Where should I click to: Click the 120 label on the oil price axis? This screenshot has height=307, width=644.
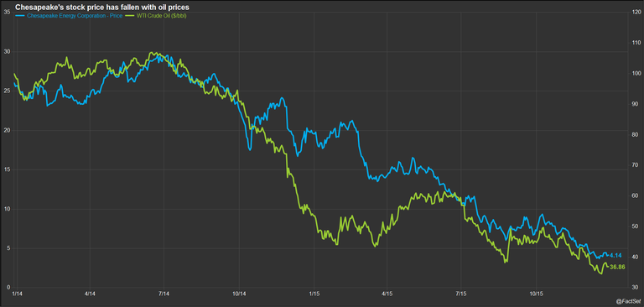pyautogui.click(x=637, y=13)
